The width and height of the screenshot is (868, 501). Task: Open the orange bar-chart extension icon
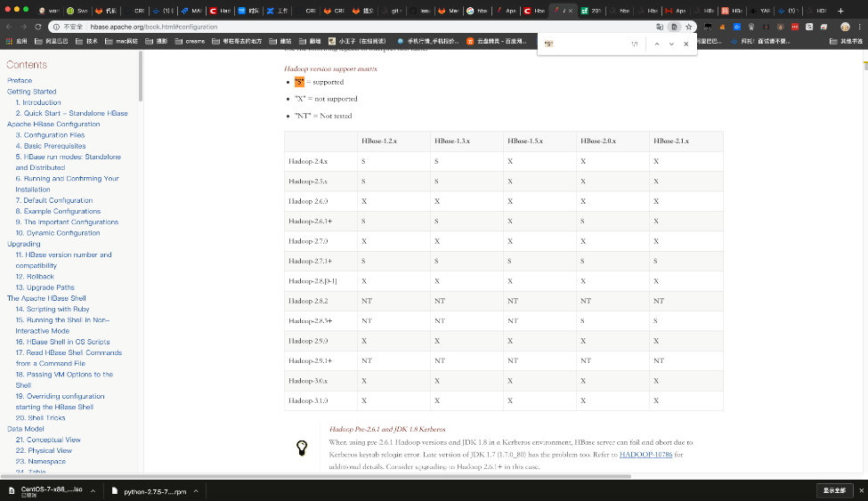(722, 27)
